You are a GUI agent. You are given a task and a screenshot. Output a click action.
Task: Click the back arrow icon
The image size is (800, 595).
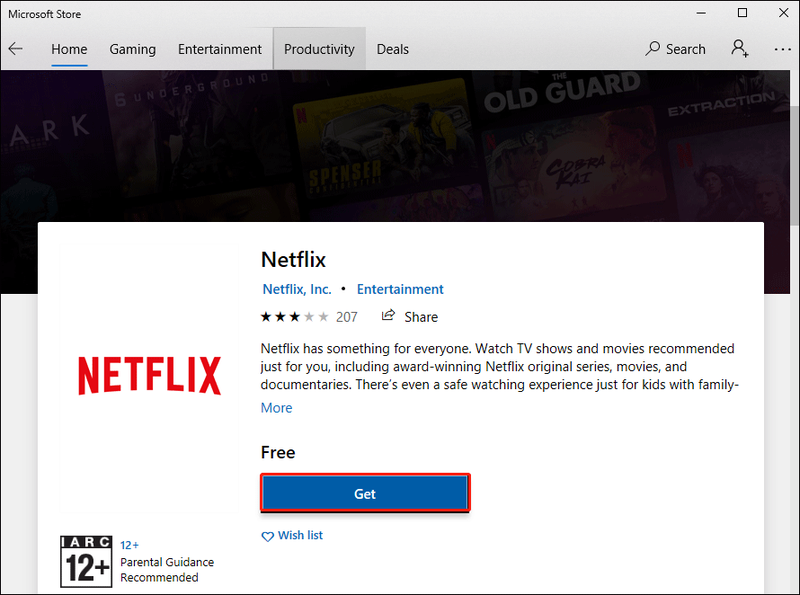tap(16, 49)
